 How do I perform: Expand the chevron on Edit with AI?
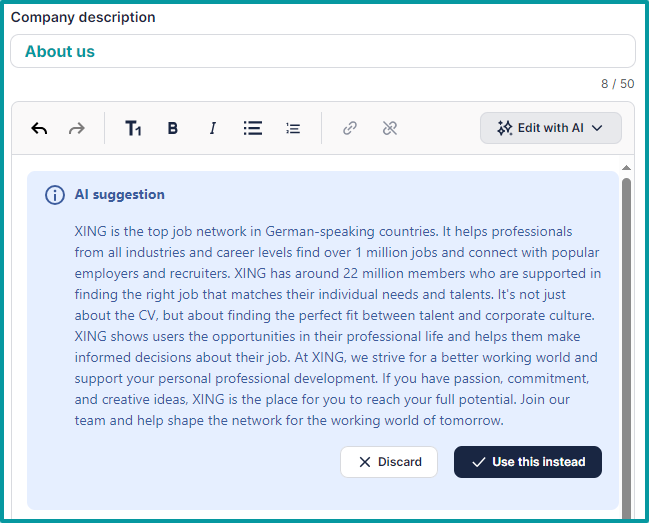(598, 128)
